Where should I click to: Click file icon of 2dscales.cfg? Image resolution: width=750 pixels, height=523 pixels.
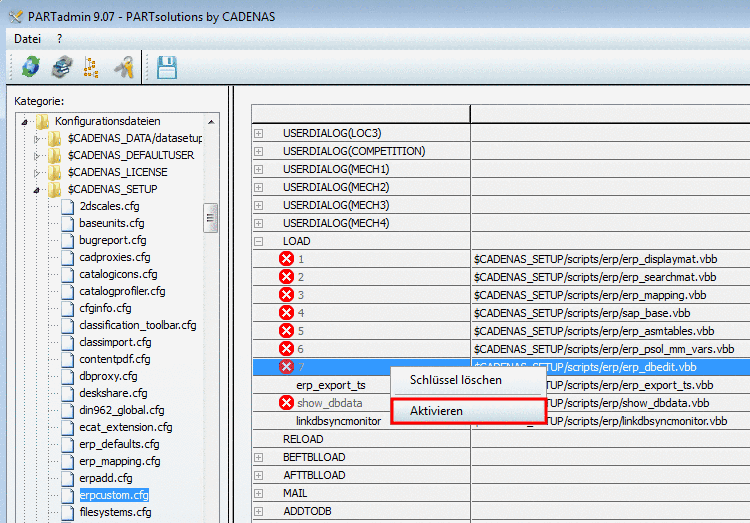(x=67, y=206)
